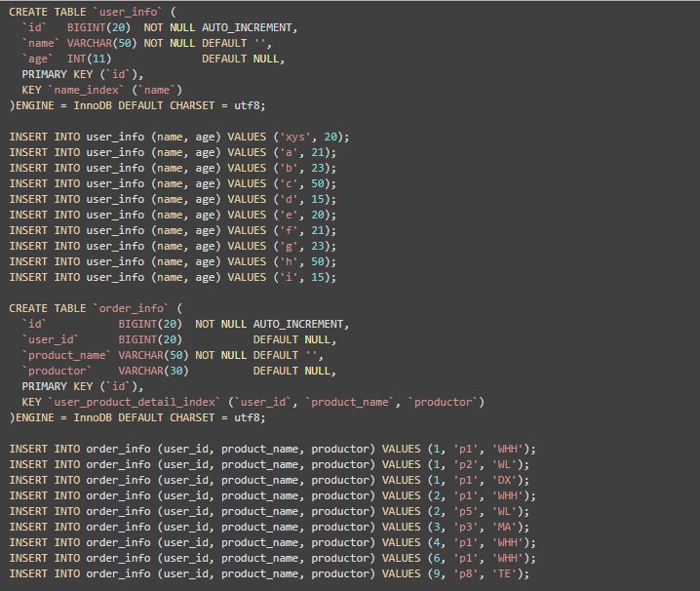Viewport: 700px width, 591px height.
Task: Select the insert line with values 'e', 20
Action: (x=173, y=215)
